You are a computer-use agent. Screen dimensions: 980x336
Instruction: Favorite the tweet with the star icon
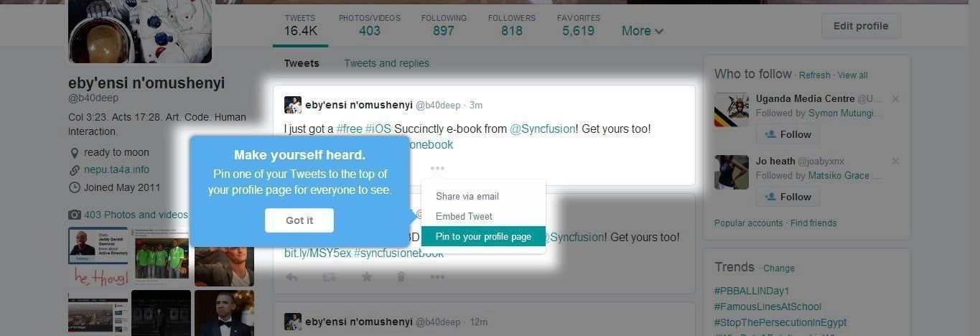(367, 276)
